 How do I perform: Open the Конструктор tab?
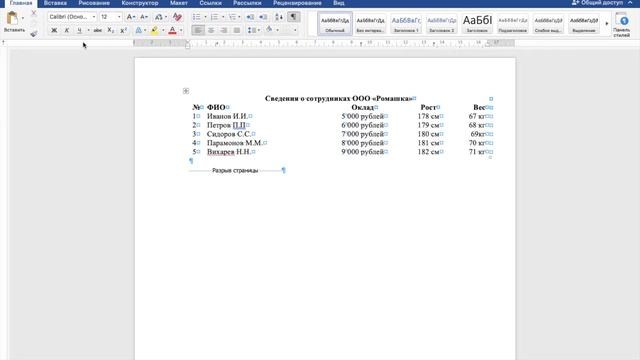140,3
